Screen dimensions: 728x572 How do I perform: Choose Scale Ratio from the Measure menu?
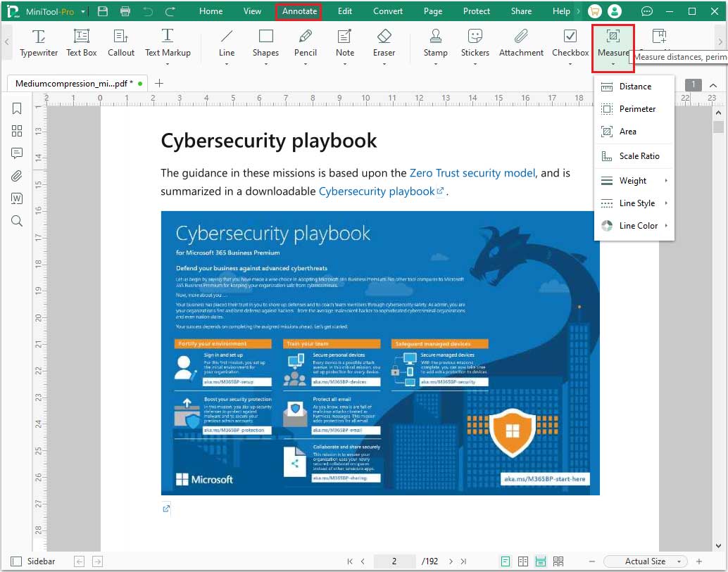pos(634,156)
